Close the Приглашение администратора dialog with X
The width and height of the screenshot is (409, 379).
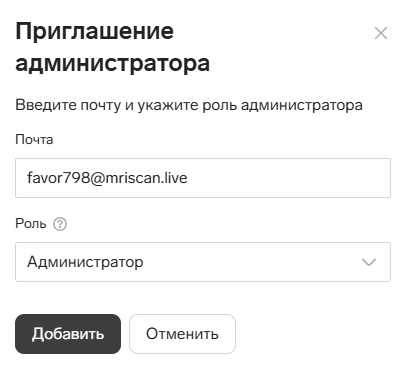pos(381,33)
